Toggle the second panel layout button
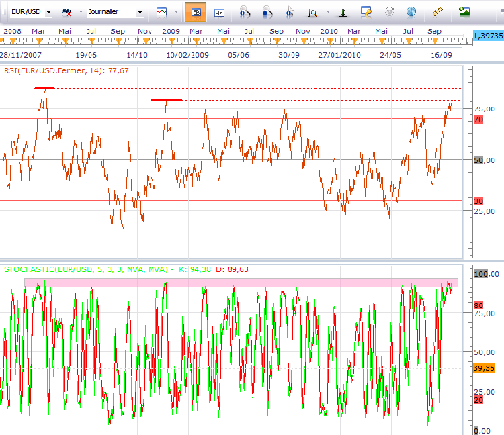The image size is (504, 435). tap(219, 12)
